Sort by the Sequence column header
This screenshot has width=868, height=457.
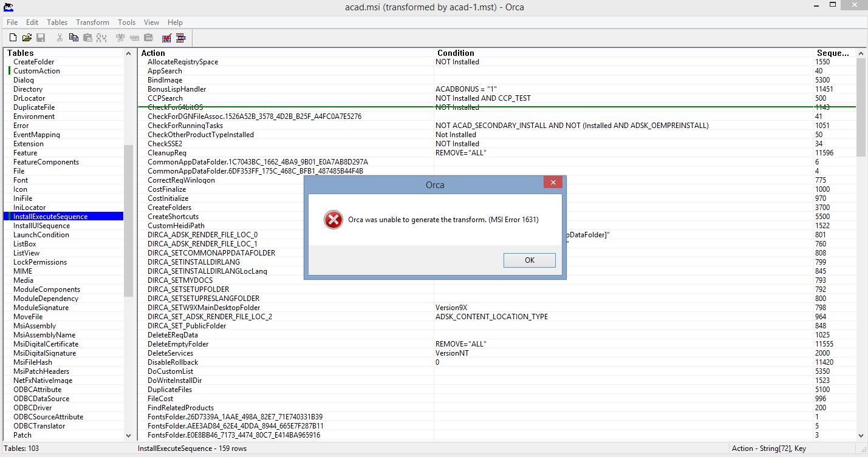tap(835, 53)
